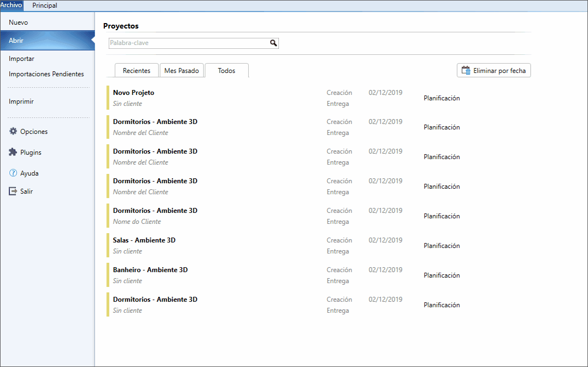The image size is (588, 367).
Task: Open Opciones via the gear icon
Action: click(x=13, y=131)
